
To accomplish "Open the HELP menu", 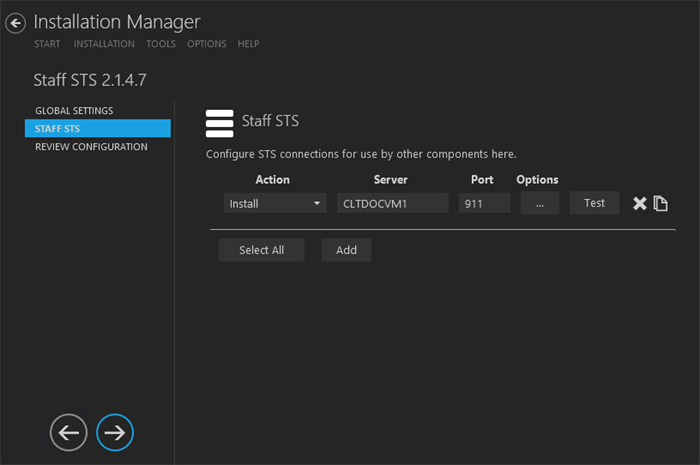I will 248,44.
